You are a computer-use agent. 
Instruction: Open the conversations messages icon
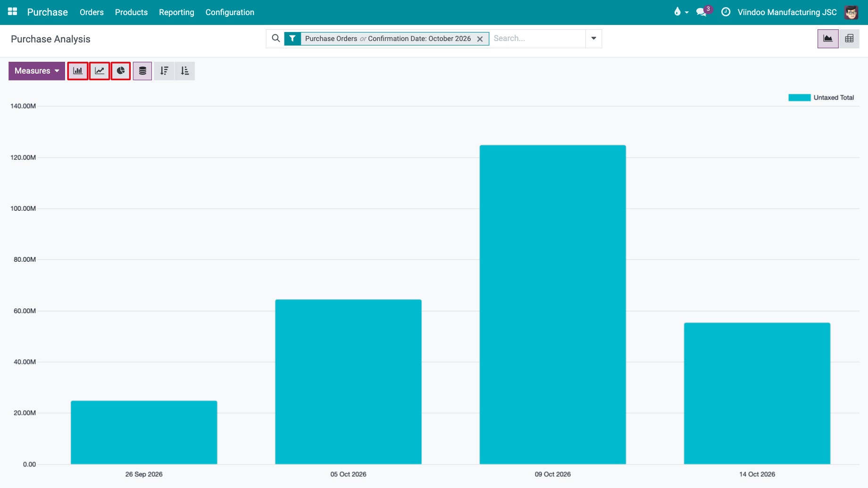click(x=702, y=12)
